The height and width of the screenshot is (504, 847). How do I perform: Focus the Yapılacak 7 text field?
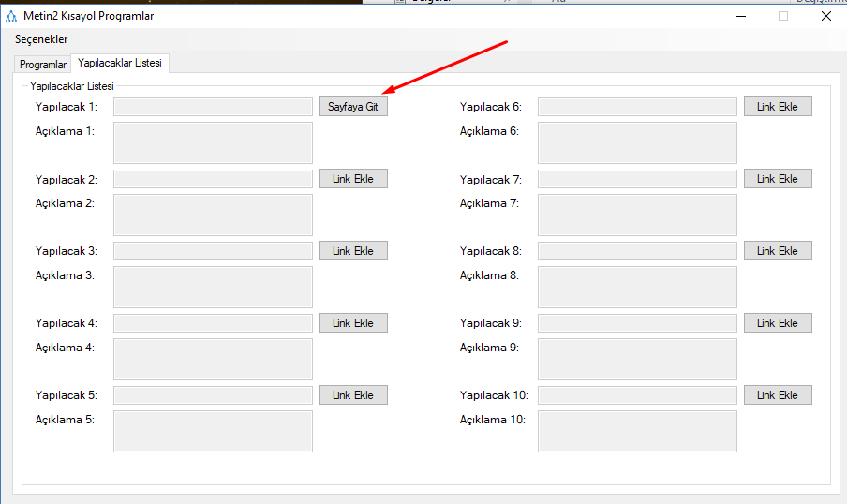[x=637, y=179]
